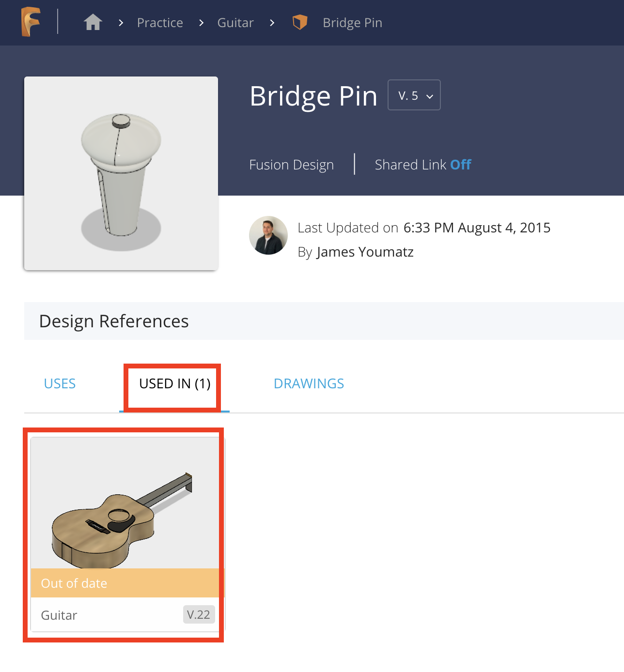Click the author name James Youmatz
The height and width of the screenshot is (672, 624).
(x=365, y=252)
